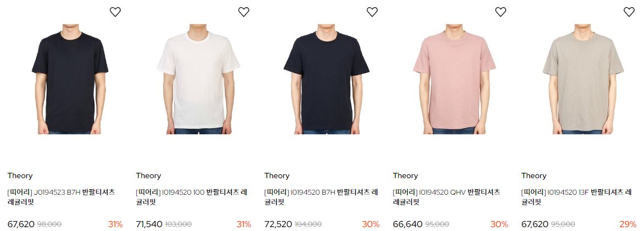Open J0194523 B7H product title
This screenshot has height=231, width=644.
tap(61, 197)
